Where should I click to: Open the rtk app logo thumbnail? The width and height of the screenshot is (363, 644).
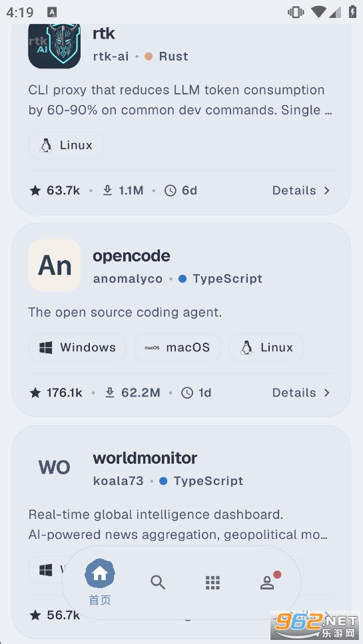54,46
